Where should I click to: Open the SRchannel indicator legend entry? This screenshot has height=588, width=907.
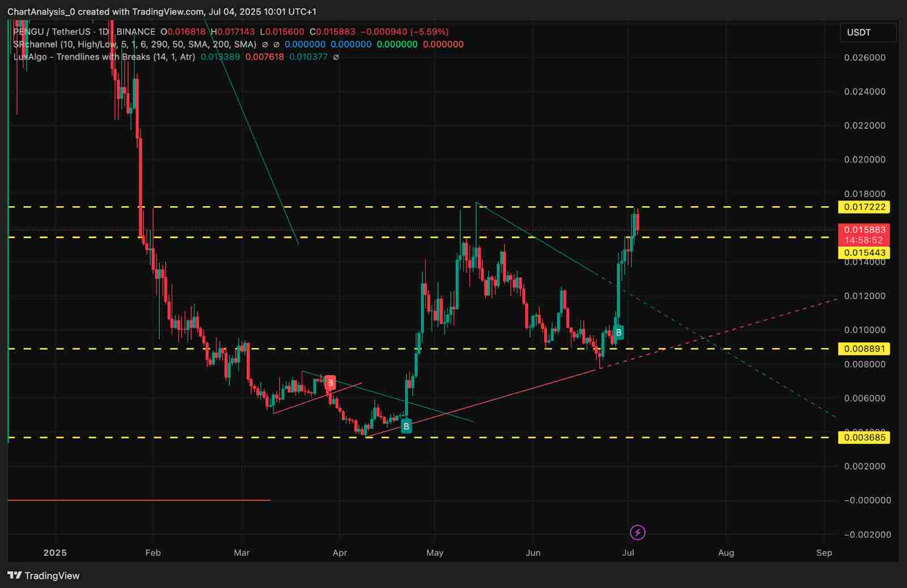pos(134,44)
